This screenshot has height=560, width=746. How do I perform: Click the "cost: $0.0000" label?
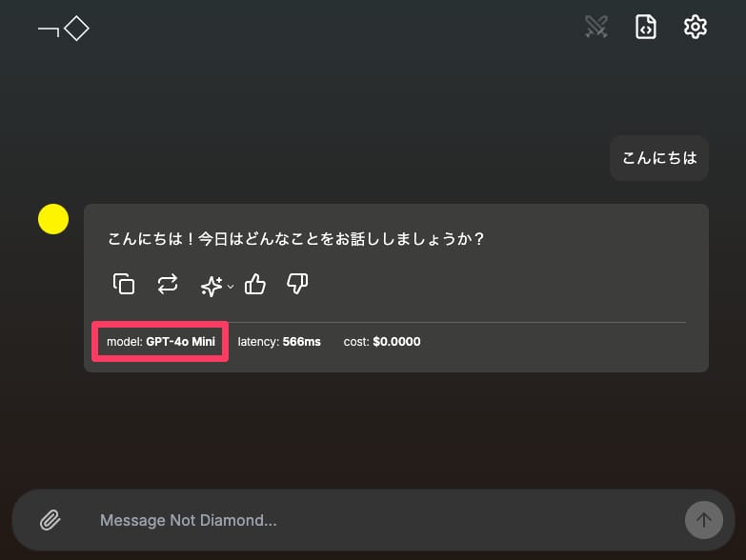coord(382,341)
